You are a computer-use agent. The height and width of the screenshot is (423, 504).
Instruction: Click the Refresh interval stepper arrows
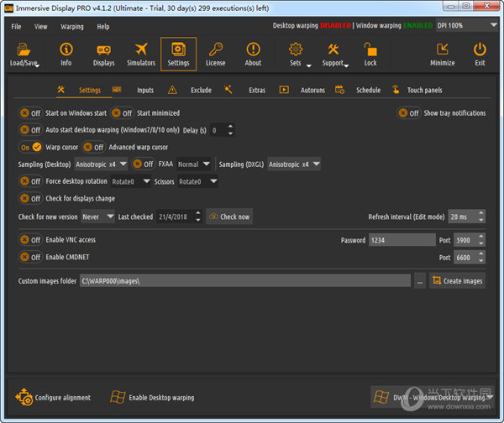[480, 217]
